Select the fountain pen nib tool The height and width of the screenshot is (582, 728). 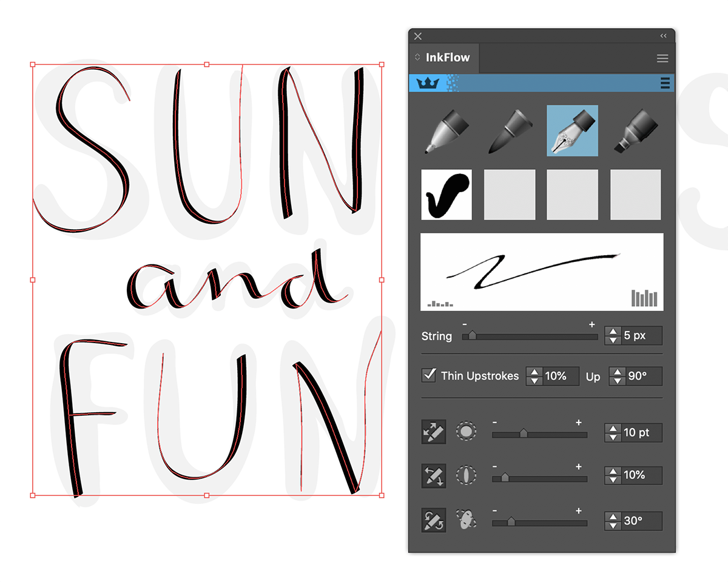571,129
